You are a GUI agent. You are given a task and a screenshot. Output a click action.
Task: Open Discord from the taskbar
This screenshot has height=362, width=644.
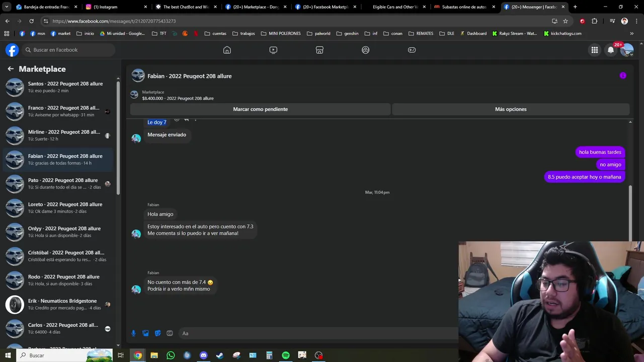(203, 355)
